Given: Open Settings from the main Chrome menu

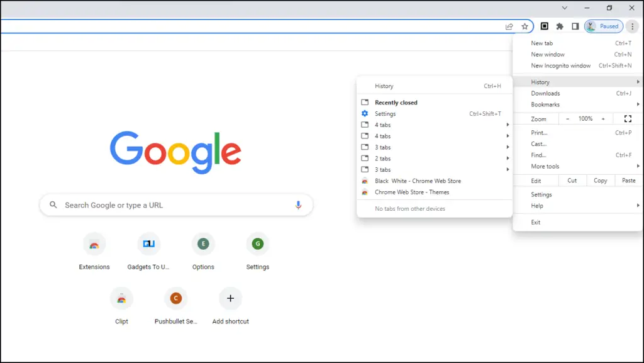Looking at the screenshot, I should point(578,194).
